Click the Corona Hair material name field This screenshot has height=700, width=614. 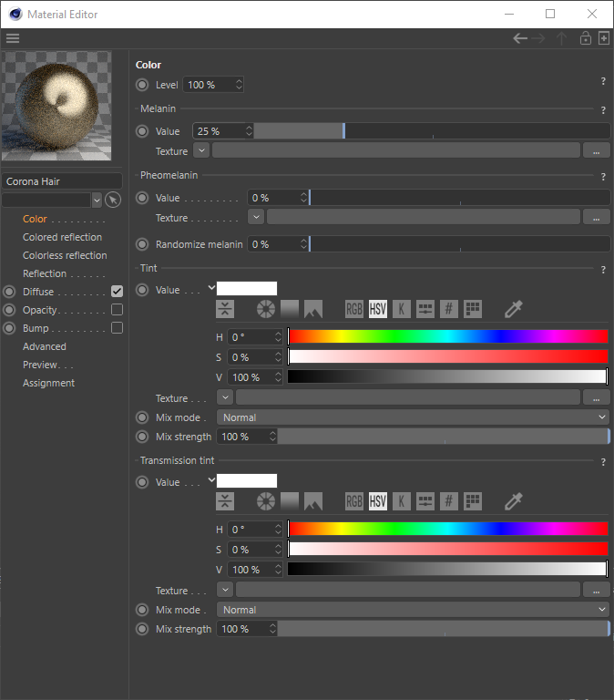[x=62, y=181]
